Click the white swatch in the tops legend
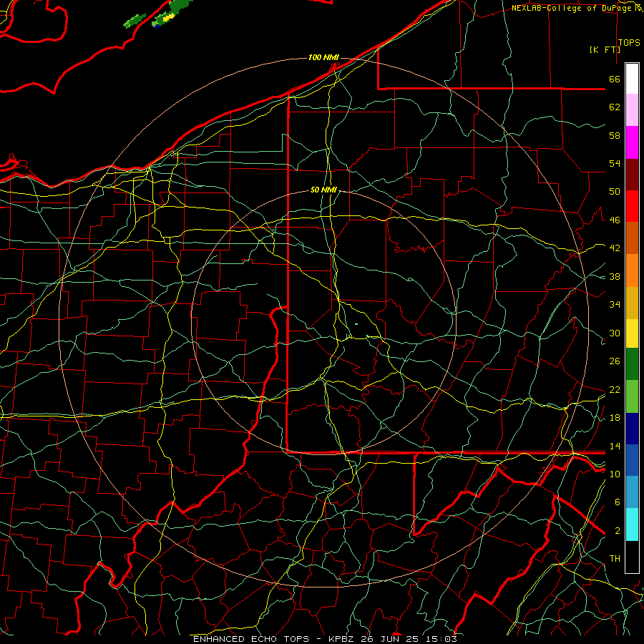The image size is (644, 644). click(632, 79)
